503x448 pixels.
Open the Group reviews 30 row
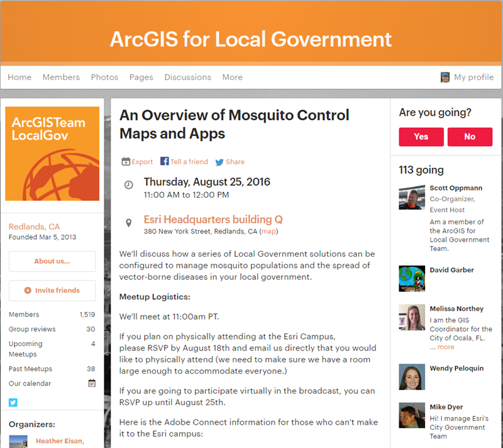(52, 329)
